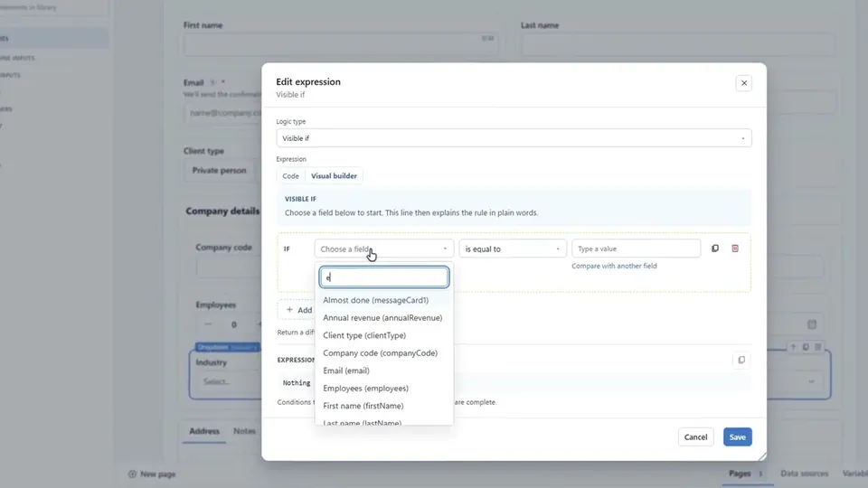
Task: Open the 'is equal to' operator dropdown
Action: 513,249
